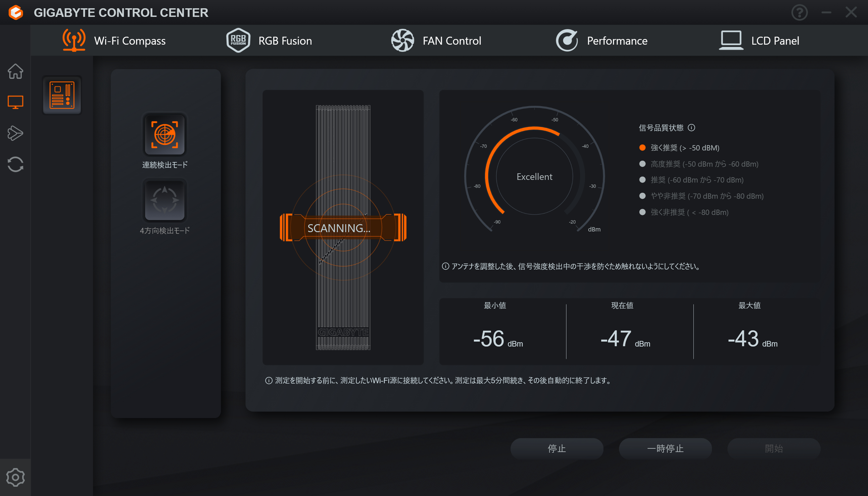This screenshot has height=496, width=868.
Task: Click the paper plane sidebar icon
Action: point(15,133)
